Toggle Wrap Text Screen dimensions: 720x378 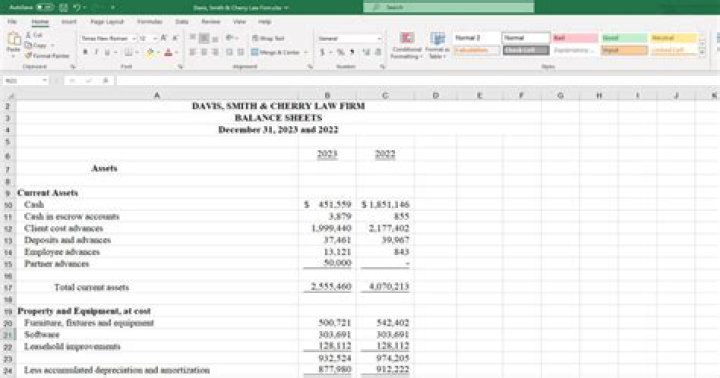[x=268, y=38]
